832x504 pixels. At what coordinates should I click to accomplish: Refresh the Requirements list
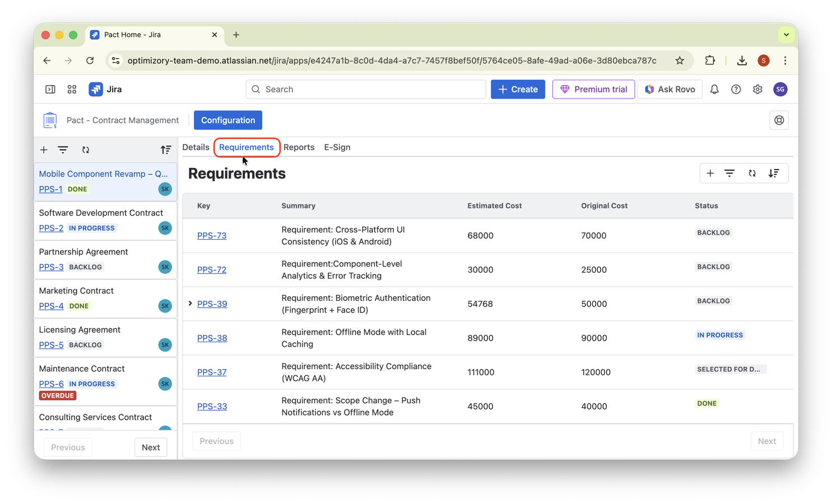point(752,173)
